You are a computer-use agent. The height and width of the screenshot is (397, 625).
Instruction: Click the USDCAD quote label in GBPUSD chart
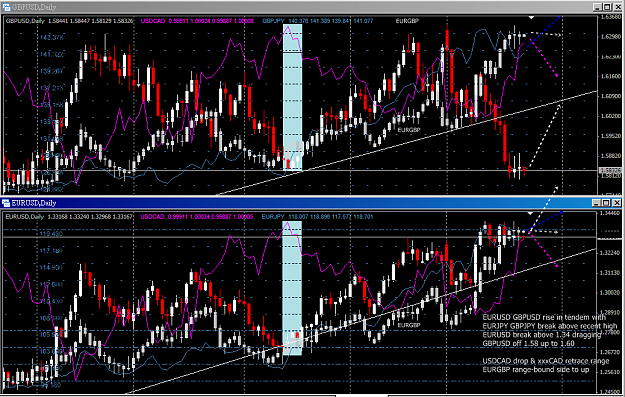(197, 21)
